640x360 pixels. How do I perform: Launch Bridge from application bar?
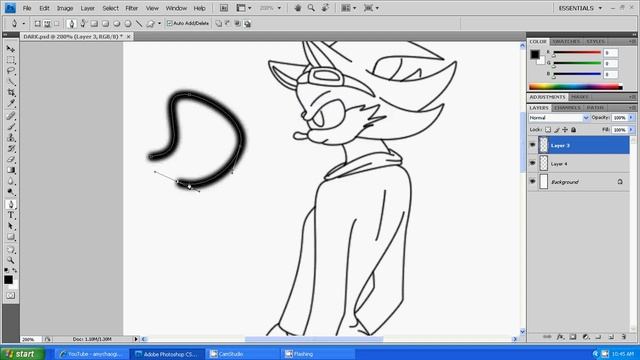point(224,8)
